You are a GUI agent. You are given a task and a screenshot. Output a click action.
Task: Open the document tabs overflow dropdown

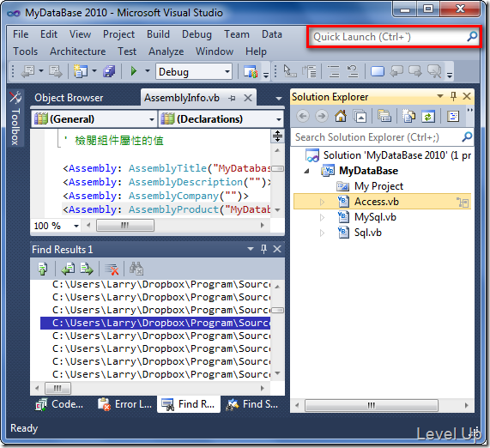click(278, 99)
